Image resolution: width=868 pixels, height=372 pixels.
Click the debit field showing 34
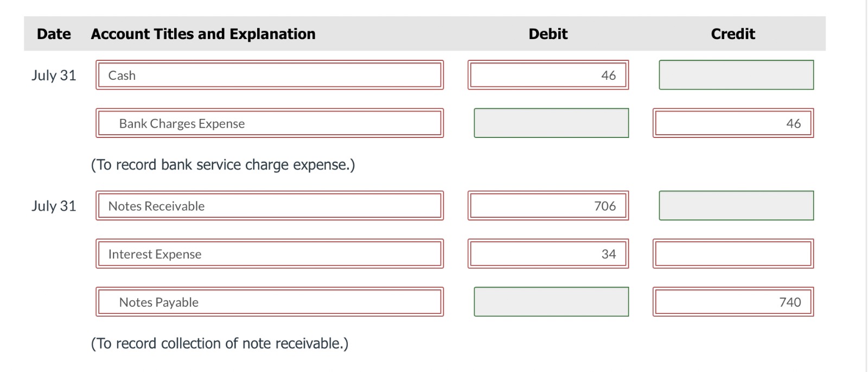[x=548, y=253]
